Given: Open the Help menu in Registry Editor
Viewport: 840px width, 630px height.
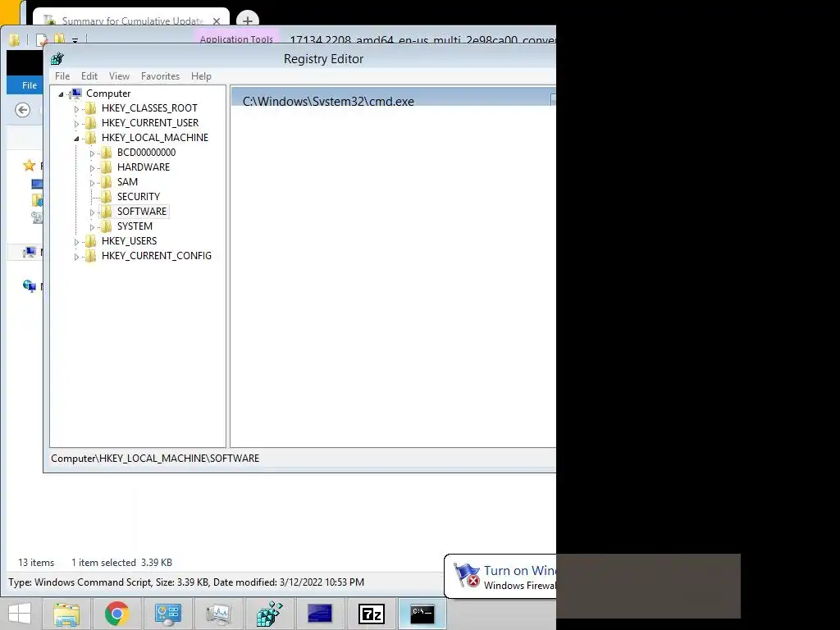Looking at the screenshot, I should pyautogui.click(x=202, y=76).
